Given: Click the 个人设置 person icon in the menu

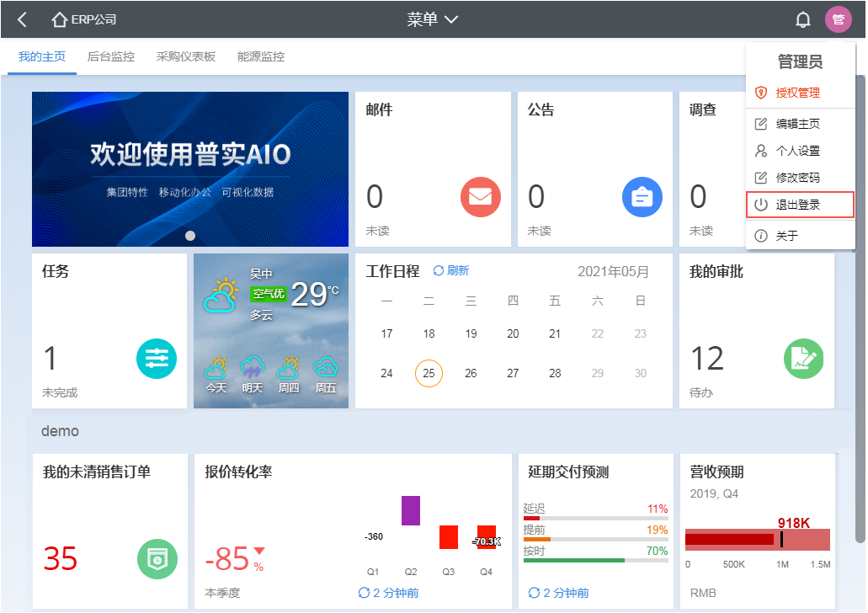Looking at the screenshot, I should click(762, 151).
